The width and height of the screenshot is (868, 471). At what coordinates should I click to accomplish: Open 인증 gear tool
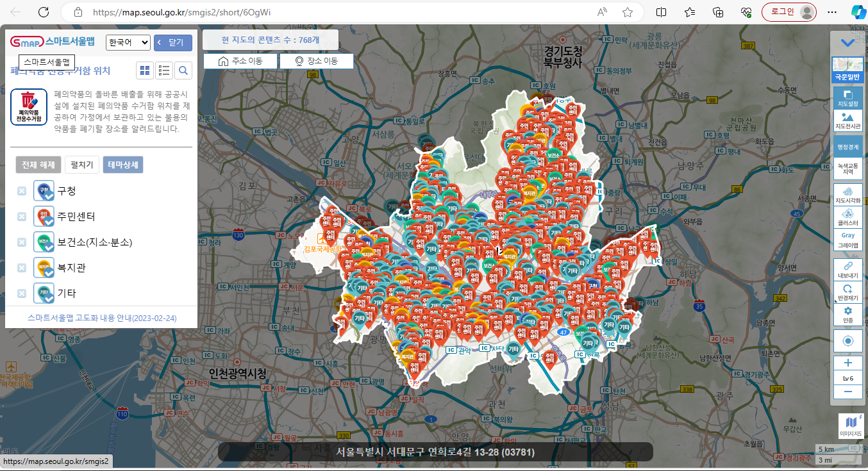(847, 315)
